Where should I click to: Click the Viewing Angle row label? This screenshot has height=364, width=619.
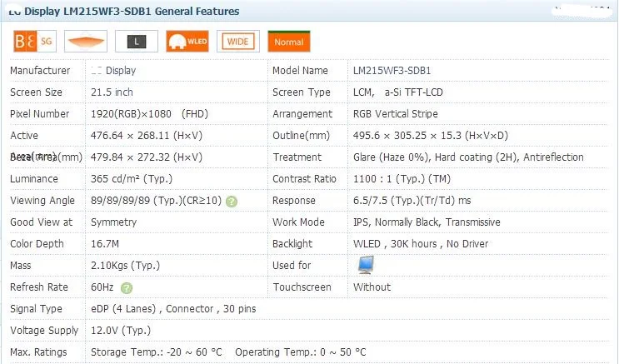pos(42,201)
